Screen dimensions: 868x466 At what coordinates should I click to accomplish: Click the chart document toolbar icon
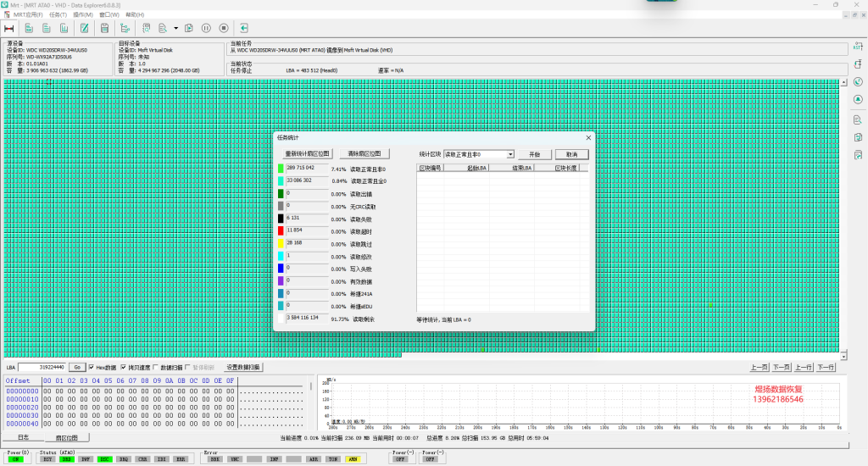click(x=64, y=28)
